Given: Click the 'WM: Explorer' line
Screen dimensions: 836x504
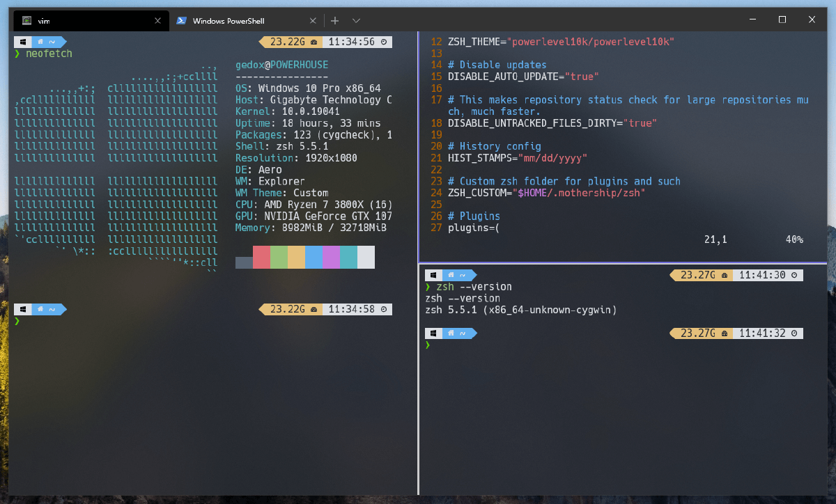Looking at the screenshot, I should 270,181.
